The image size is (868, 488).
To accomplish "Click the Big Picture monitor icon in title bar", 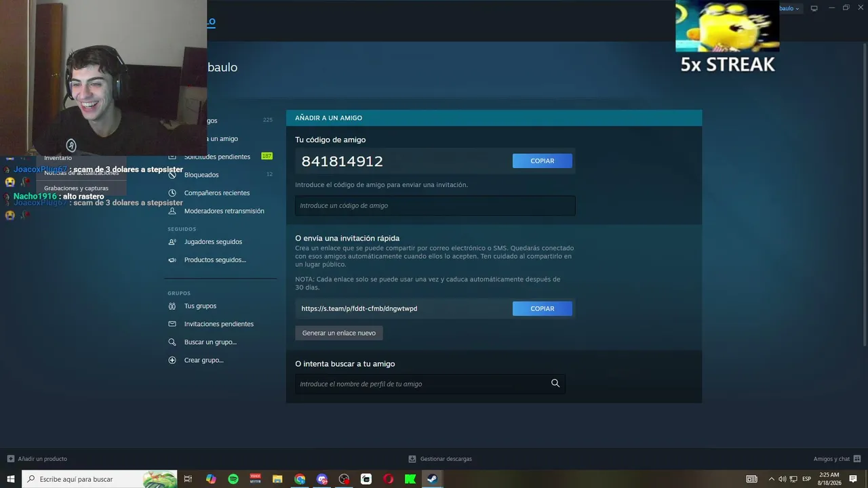I will 814,8.
